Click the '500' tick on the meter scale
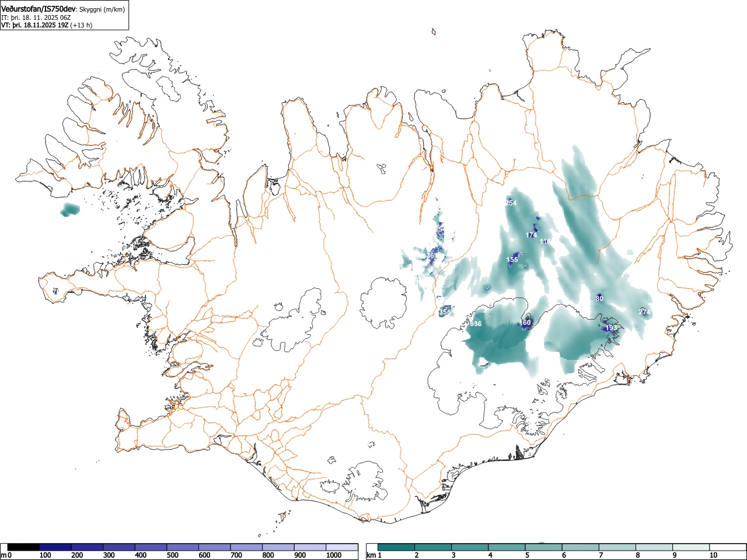 172,555
